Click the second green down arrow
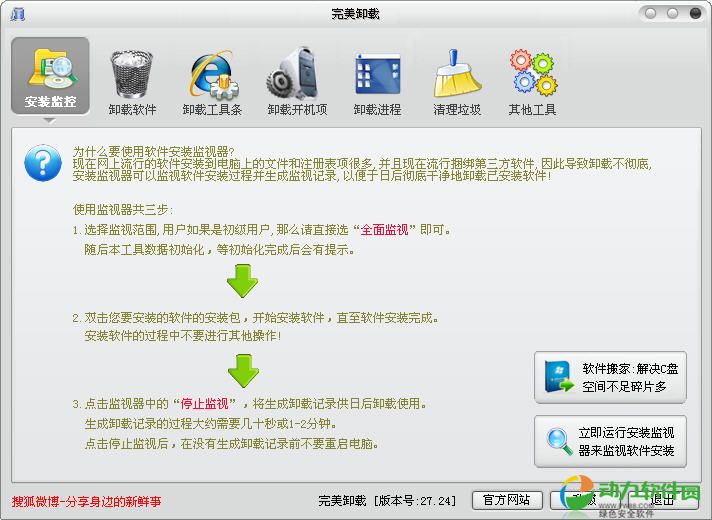Screen dimensions: 712x520 [242, 369]
